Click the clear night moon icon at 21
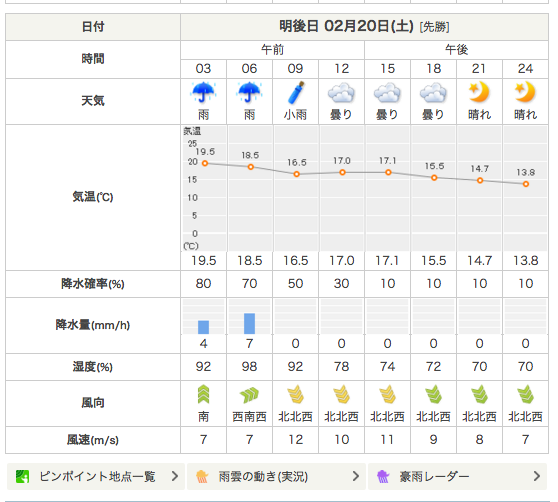This screenshot has height=502, width=558. 479,92
